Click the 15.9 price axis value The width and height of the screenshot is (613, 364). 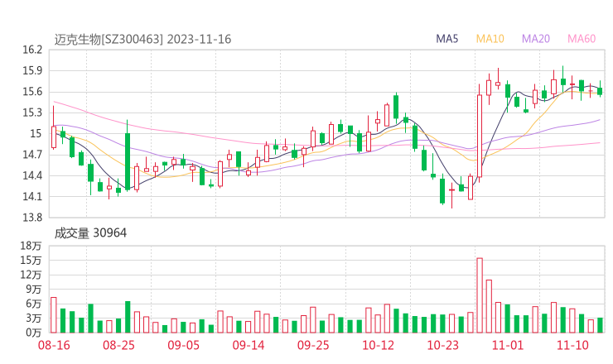(x=32, y=70)
